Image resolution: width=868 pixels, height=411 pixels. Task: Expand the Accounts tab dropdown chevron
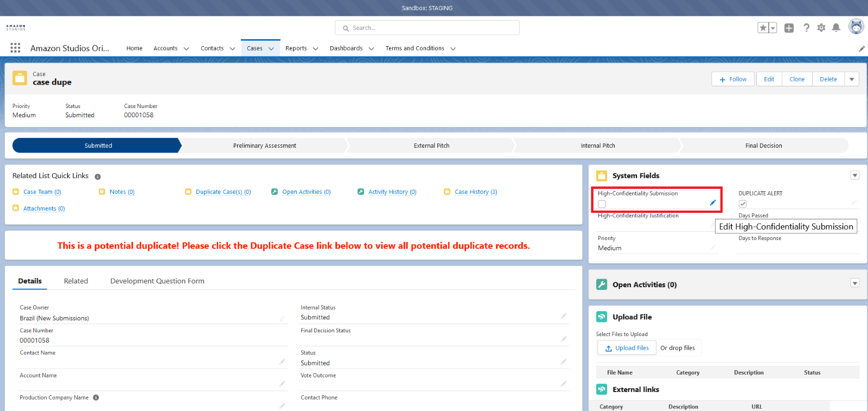(186, 48)
